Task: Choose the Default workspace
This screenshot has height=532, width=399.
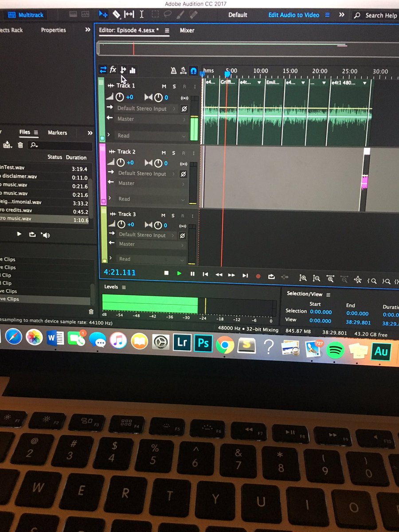Action: [x=238, y=15]
